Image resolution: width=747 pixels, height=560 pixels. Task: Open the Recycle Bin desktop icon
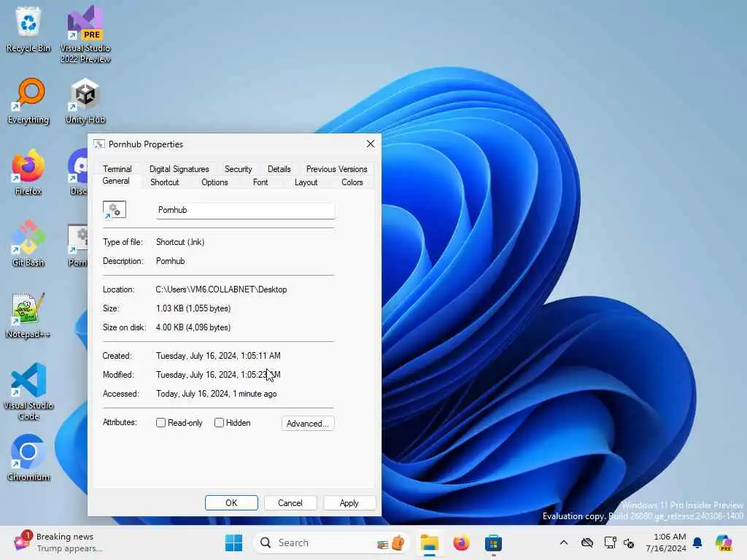[x=28, y=29]
